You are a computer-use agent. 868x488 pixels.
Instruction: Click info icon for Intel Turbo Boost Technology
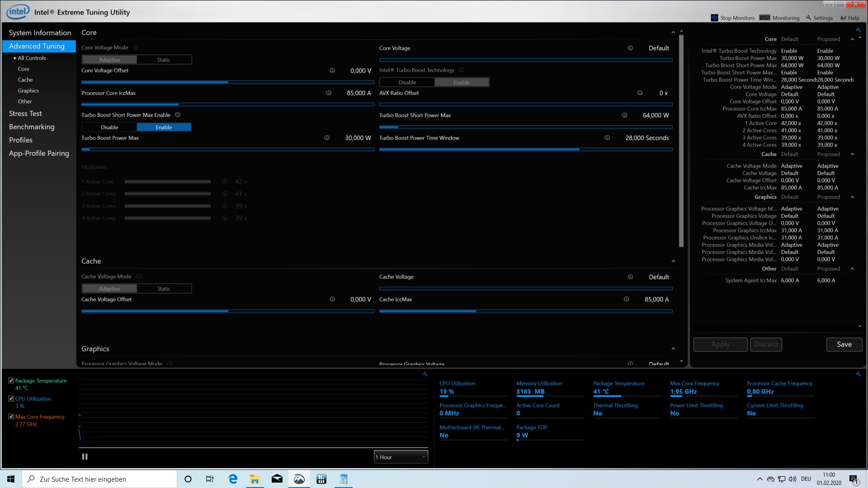tap(462, 70)
